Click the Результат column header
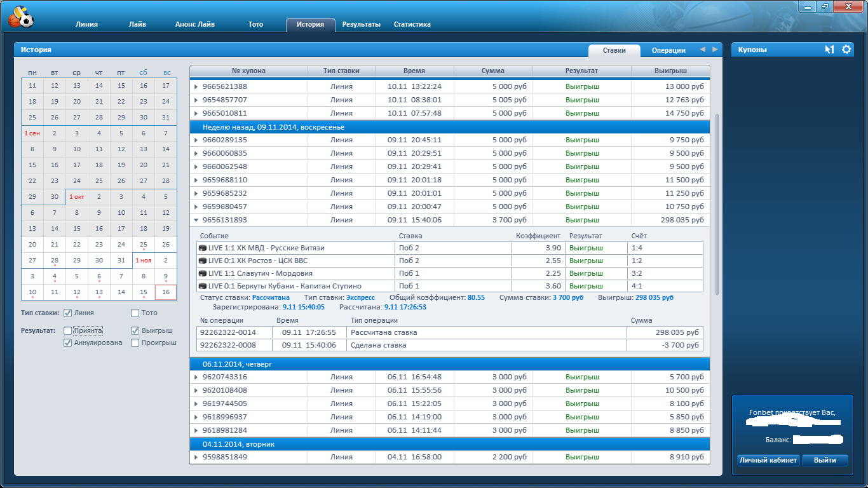 [582, 71]
